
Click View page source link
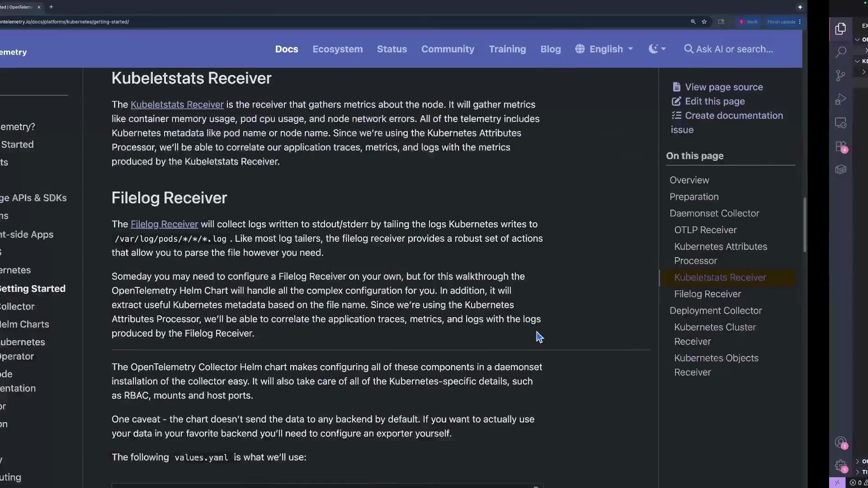(724, 87)
